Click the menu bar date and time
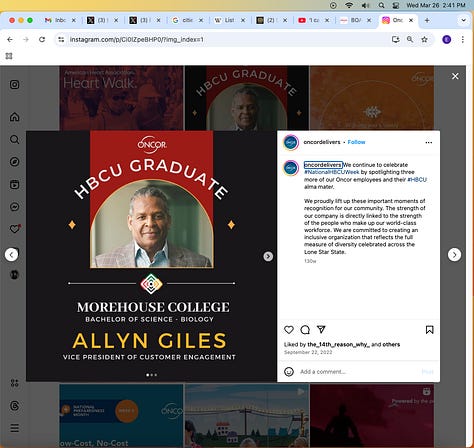474x448 pixels. tap(436, 5)
